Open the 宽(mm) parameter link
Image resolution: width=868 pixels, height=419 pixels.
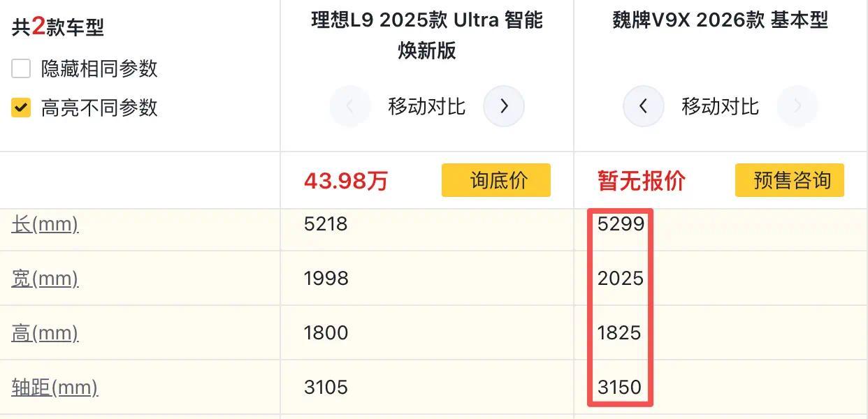pos(45,279)
